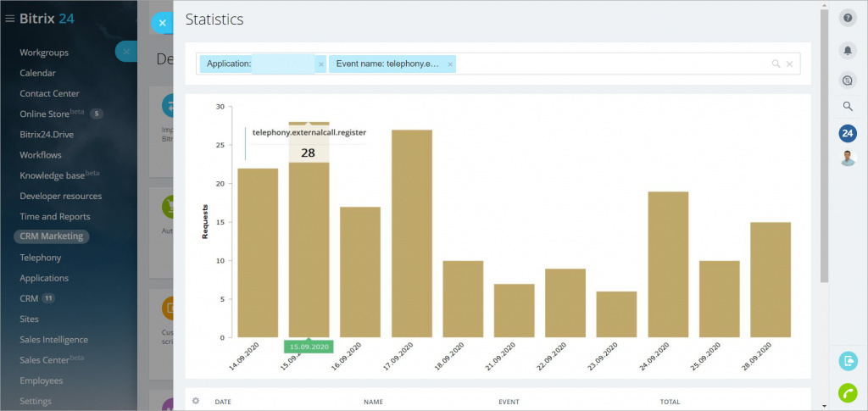Click the blue-green mobile device icon
The image size is (868, 411).
[x=848, y=361]
